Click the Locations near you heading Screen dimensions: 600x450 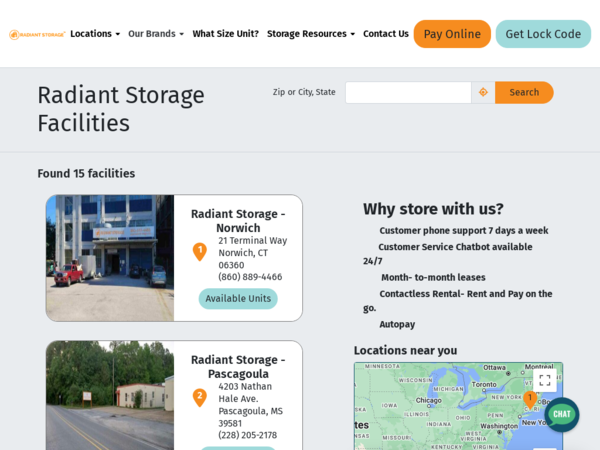405,351
